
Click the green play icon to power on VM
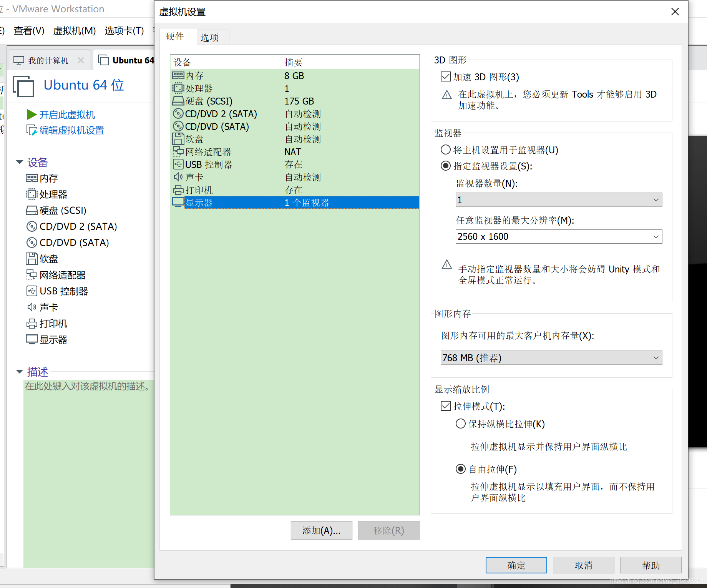32,115
